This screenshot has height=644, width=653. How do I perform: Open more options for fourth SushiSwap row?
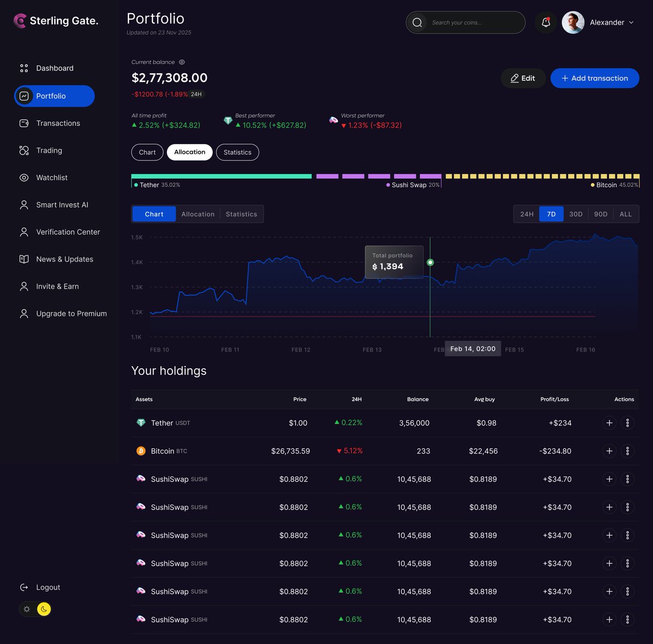click(627, 563)
